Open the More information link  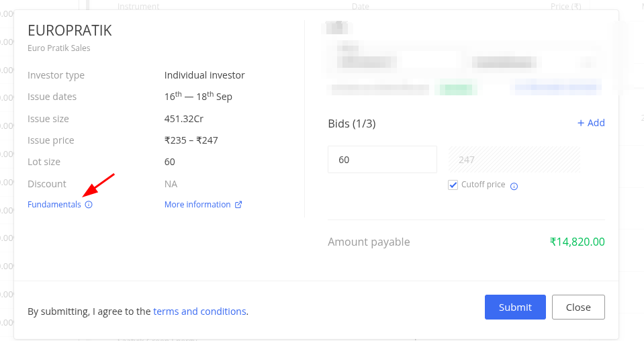[197, 205]
